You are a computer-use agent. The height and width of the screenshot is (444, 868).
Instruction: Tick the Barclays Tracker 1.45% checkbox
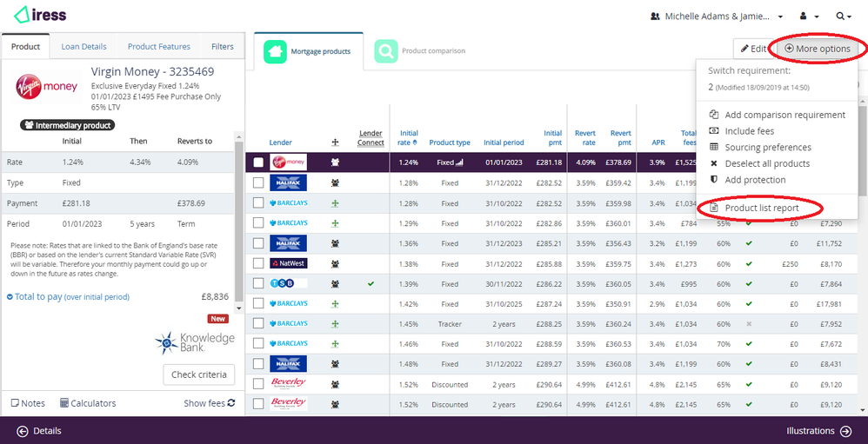(258, 323)
